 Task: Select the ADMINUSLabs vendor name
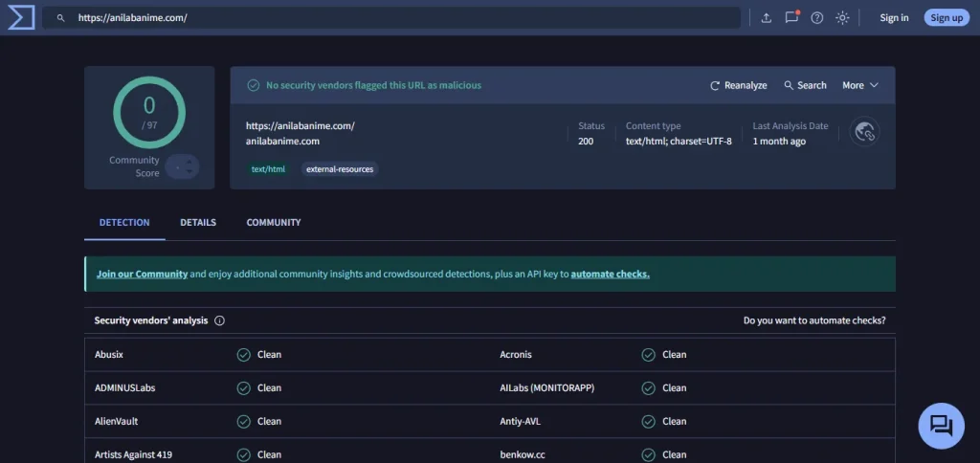click(125, 388)
